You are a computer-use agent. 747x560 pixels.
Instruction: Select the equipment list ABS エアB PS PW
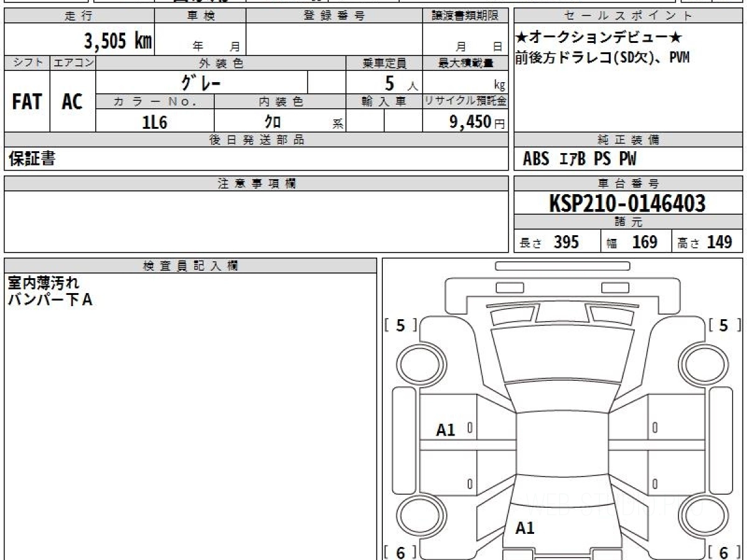coord(580,159)
